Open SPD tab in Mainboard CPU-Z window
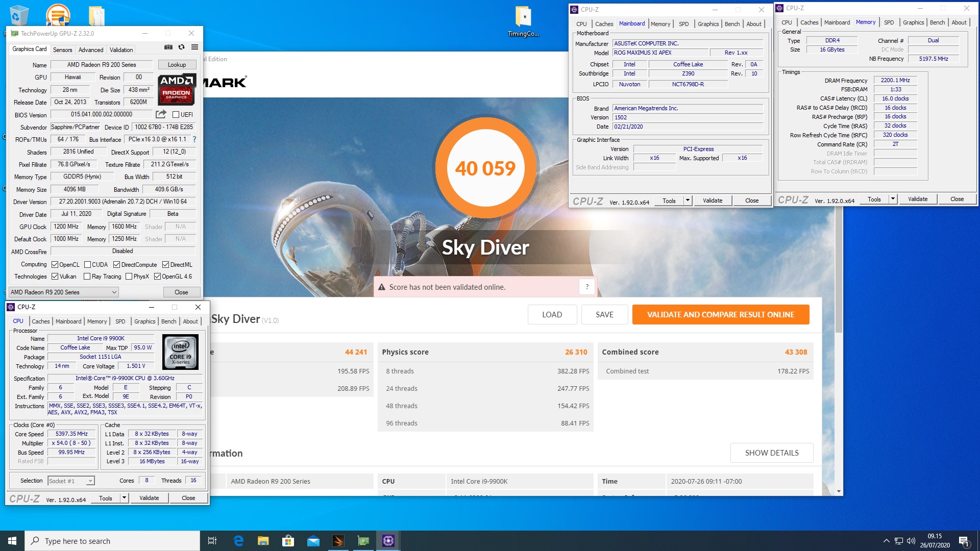 click(684, 24)
